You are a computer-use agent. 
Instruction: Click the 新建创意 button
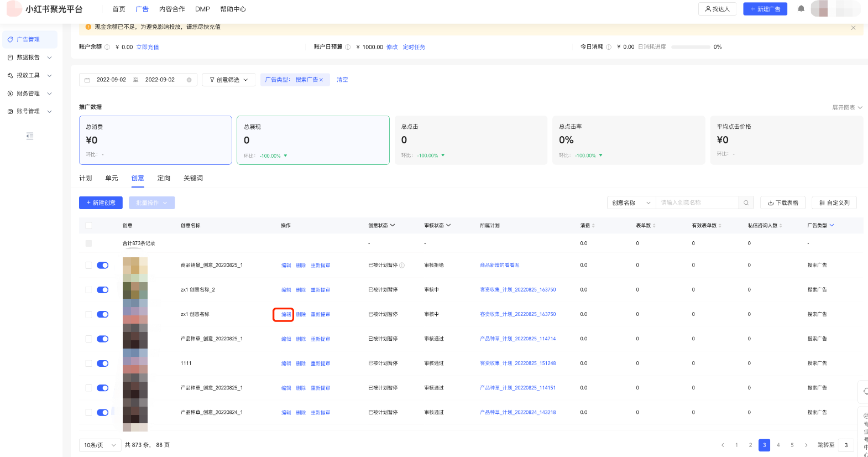[101, 203]
